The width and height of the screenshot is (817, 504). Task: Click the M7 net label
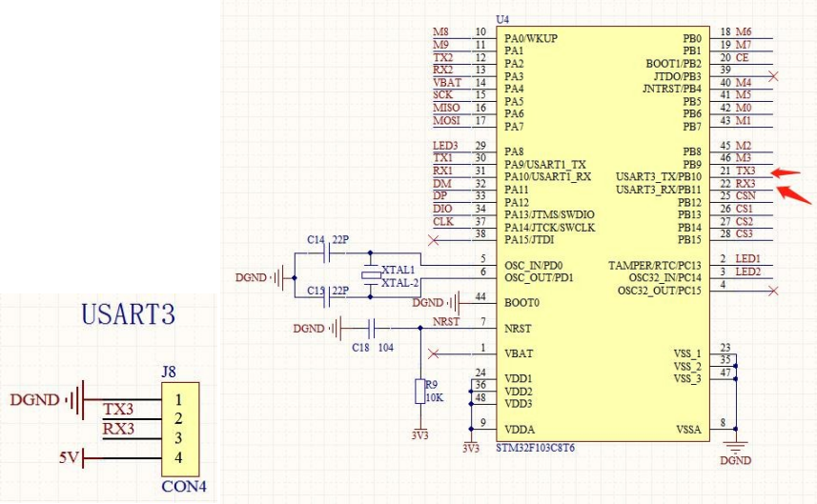point(744,45)
